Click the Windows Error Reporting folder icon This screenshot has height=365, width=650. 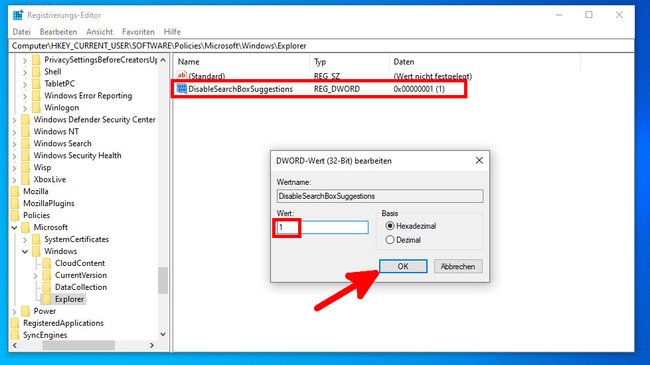(36, 96)
